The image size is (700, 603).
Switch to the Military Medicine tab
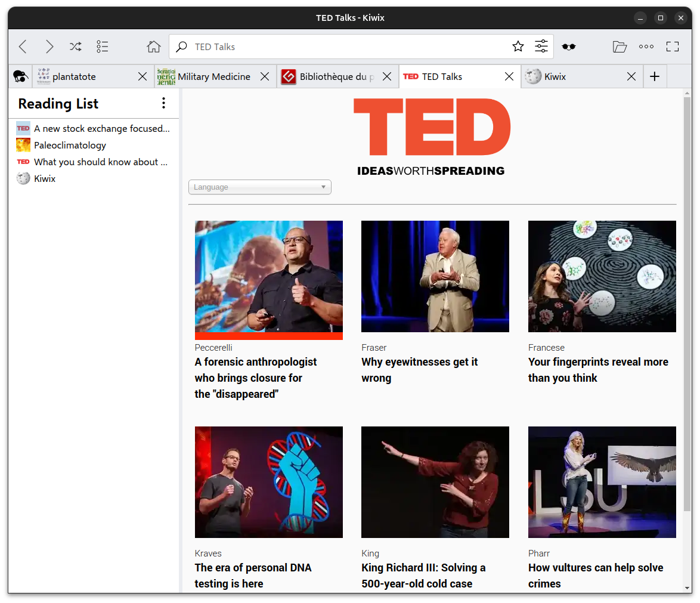click(213, 76)
